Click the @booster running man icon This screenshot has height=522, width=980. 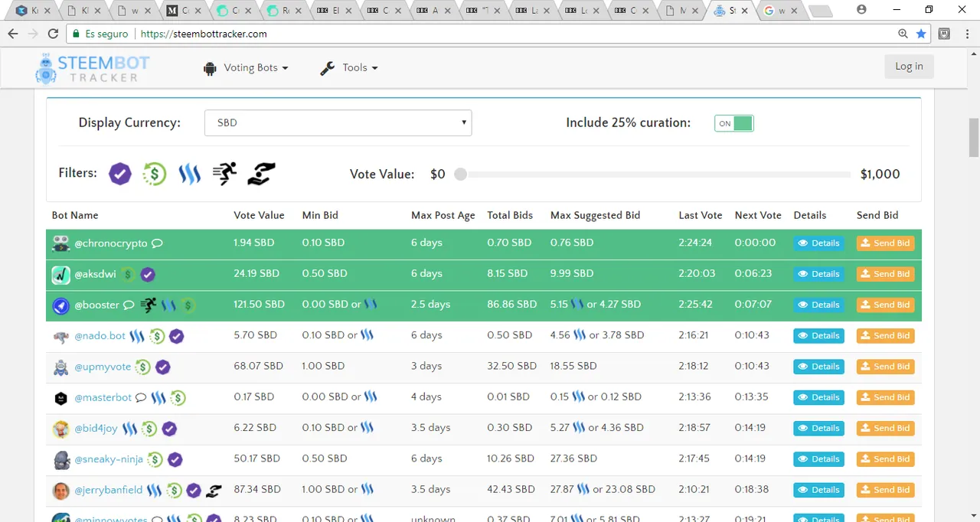(149, 305)
